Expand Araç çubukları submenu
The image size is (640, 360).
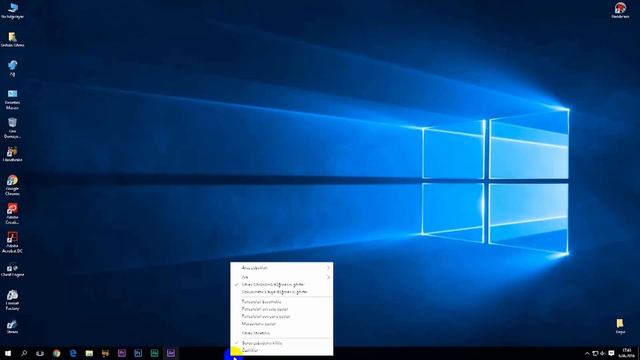point(282,268)
